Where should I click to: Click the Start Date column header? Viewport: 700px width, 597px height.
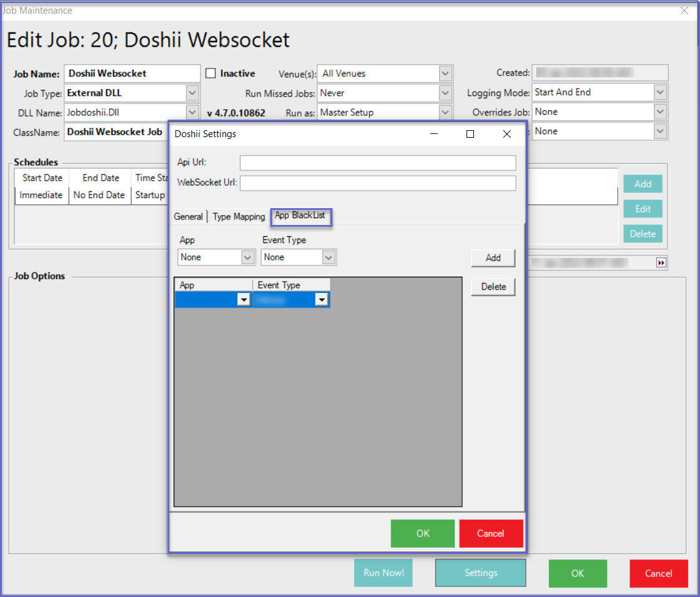(42, 178)
